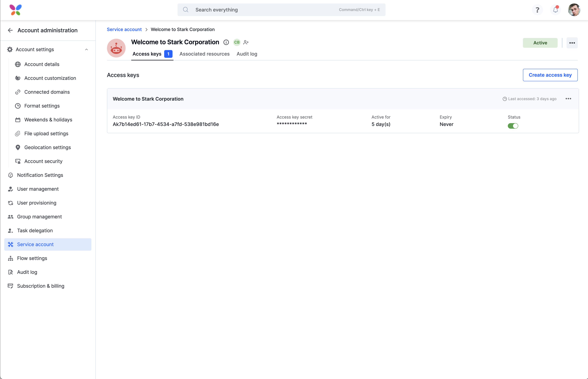
Task: Click the Active for 5 day(s) value
Action: tap(381, 124)
